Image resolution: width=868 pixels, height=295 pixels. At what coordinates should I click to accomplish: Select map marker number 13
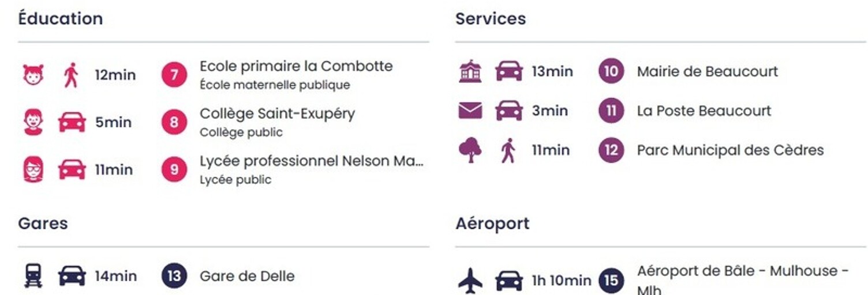(x=174, y=276)
